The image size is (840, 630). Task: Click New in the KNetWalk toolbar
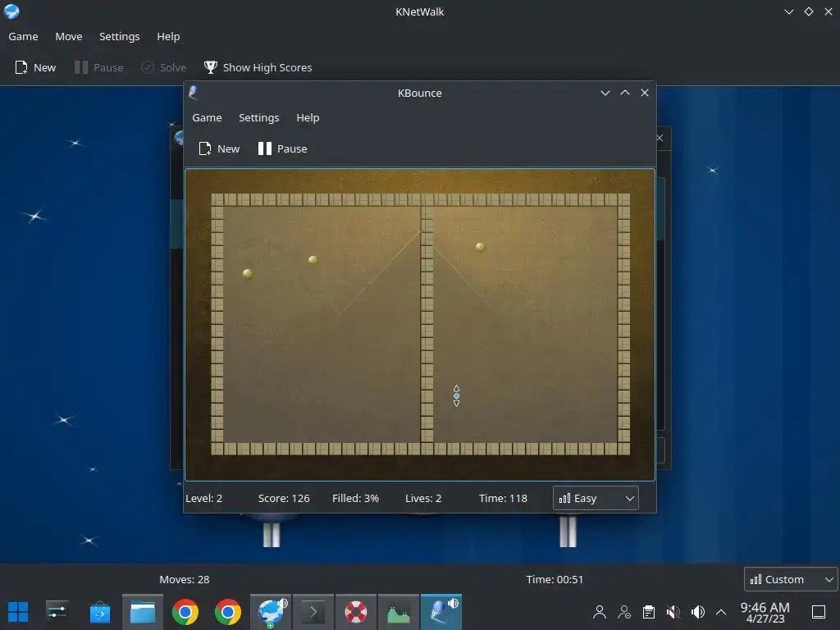click(x=35, y=67)
